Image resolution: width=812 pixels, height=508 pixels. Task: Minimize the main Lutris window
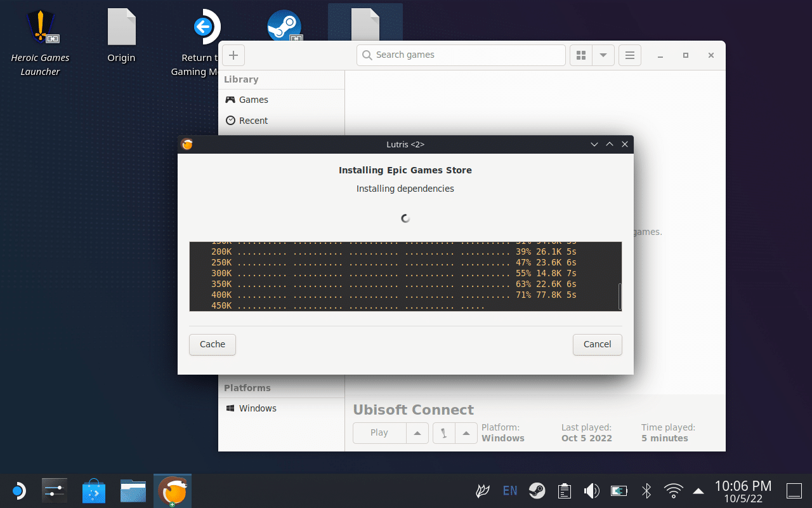[x=660, y=55]
